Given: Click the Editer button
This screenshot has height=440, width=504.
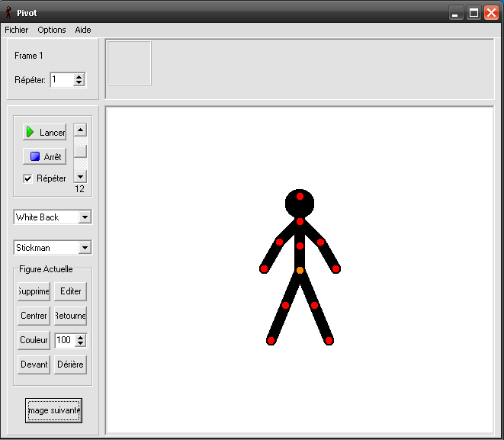Looking at the screenshot, I should coord(70,291).
